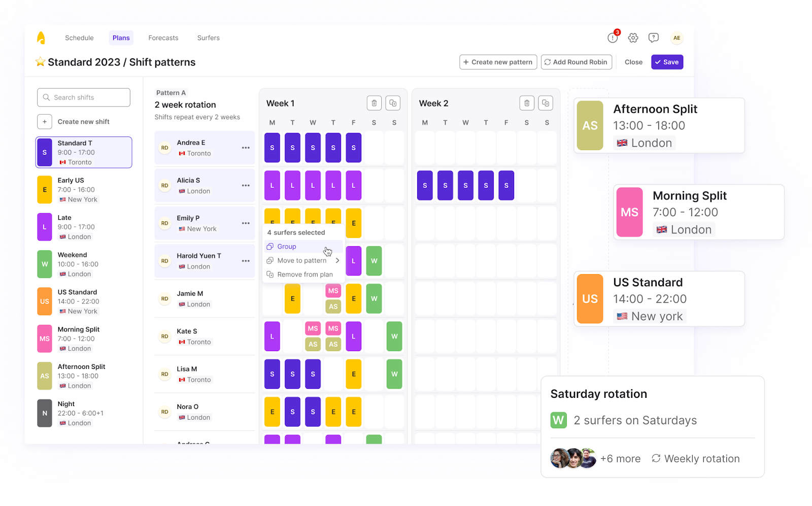This screenshot has width=812, height=506.
Task: Open the more options menu for Harold Yuen T
Action: (246, 261)
